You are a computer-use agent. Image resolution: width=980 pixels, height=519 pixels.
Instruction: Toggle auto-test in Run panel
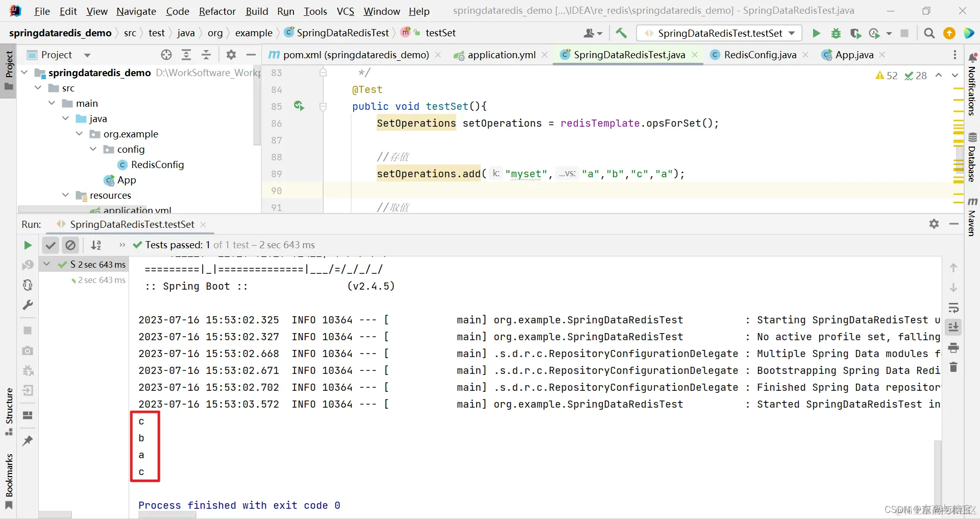[x=28, y=285]
